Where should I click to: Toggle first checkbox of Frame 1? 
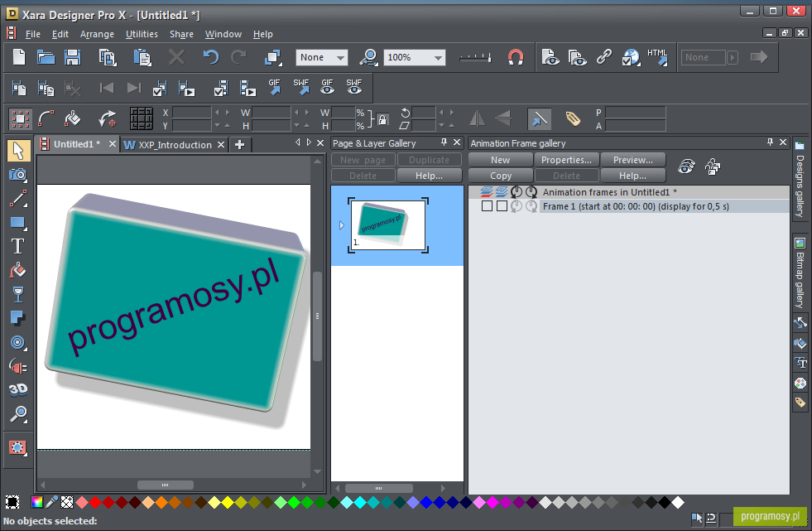[x=487, y=206]
